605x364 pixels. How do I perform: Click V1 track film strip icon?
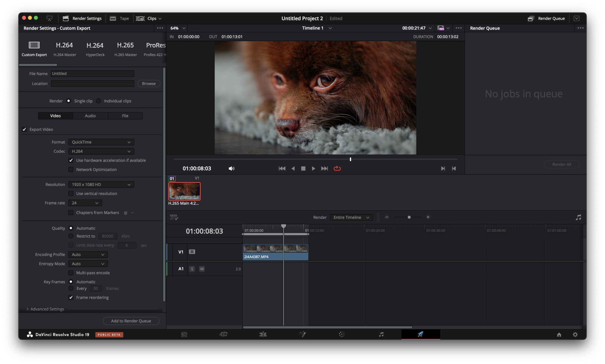tap(192, 252)
